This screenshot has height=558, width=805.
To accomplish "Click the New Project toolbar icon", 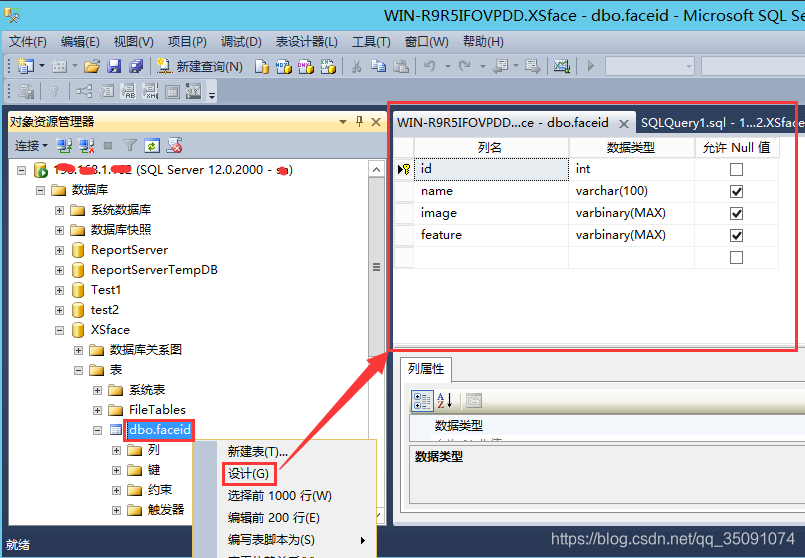I will 25,66.
